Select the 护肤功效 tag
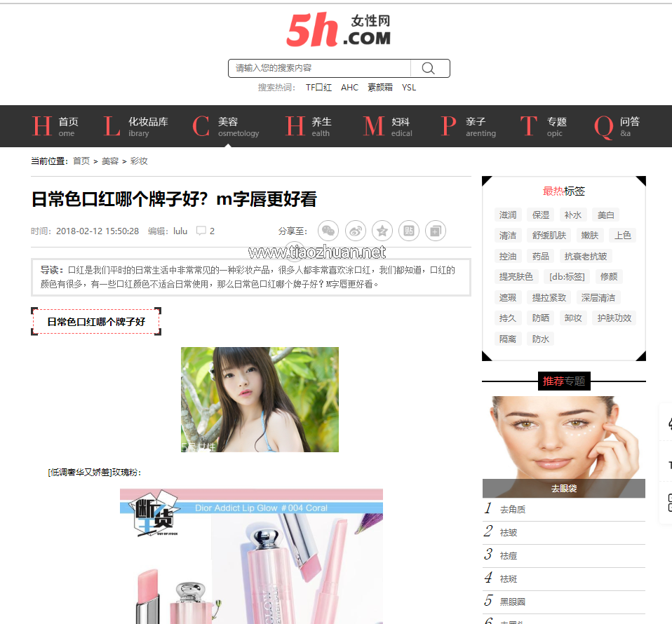Viewport: 672px width, 624px height. (614, 318)
